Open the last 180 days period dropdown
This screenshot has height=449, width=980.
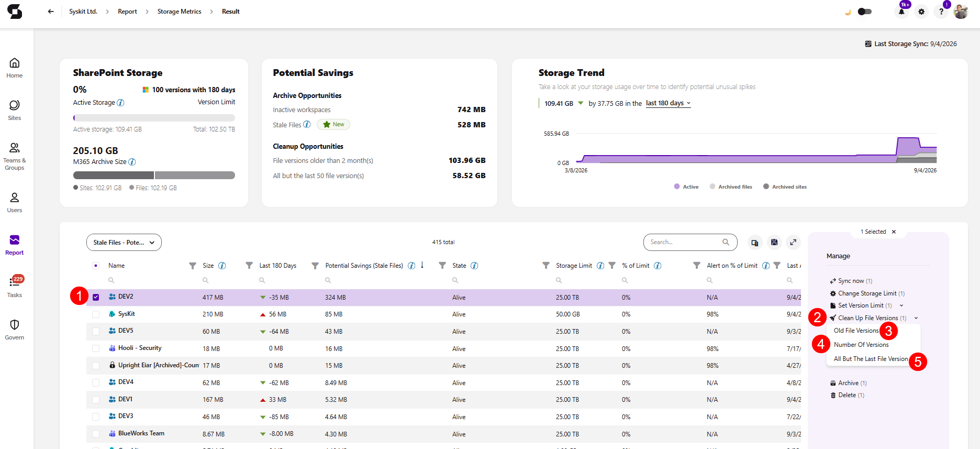point(668,103)
